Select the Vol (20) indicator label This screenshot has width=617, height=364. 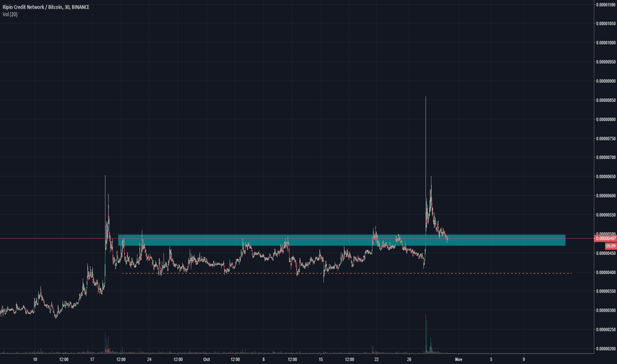coord(10,15)
